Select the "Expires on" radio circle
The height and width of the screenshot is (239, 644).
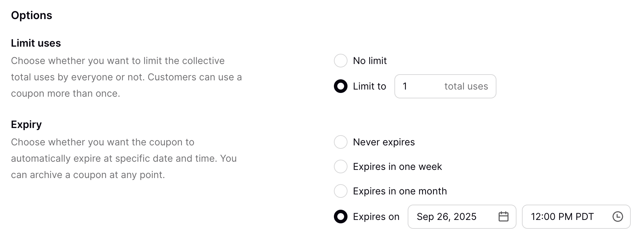click(341, 217)
